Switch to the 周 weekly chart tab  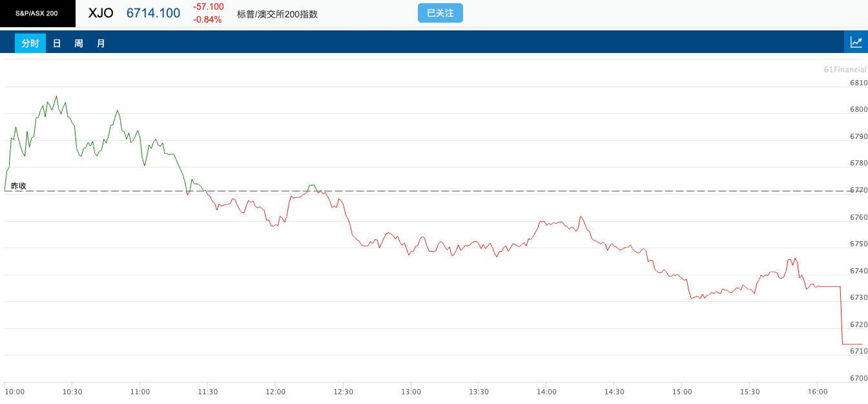tap(79, 43)
